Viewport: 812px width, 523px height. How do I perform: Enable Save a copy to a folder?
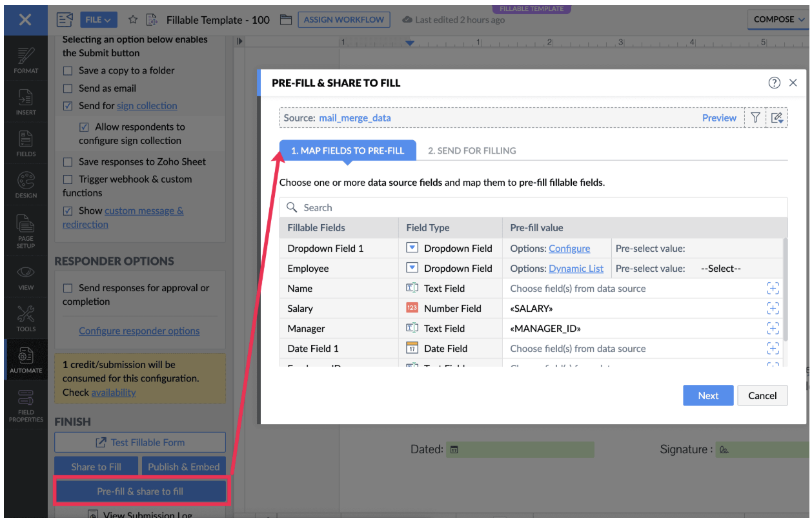coord(68,70)
